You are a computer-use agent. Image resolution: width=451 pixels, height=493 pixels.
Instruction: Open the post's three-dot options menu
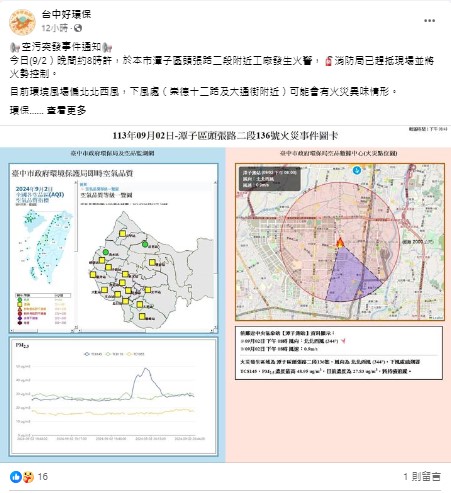coord(429,21)
